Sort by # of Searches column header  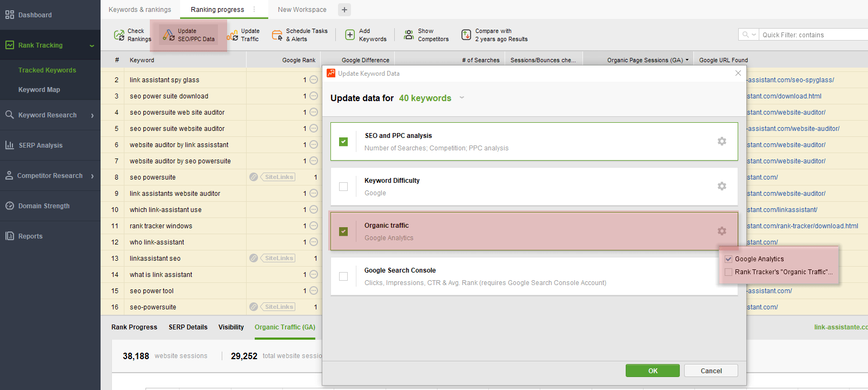pyautogui.click(x=481, y=60)
